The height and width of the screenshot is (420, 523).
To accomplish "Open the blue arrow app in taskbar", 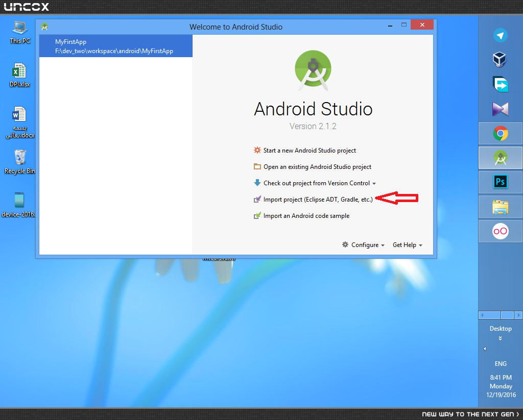I will [x=501, y=84].
